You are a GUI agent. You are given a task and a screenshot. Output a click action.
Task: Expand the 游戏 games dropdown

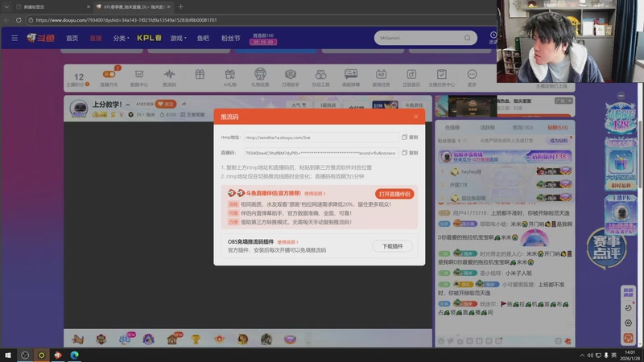click(178, 38)
